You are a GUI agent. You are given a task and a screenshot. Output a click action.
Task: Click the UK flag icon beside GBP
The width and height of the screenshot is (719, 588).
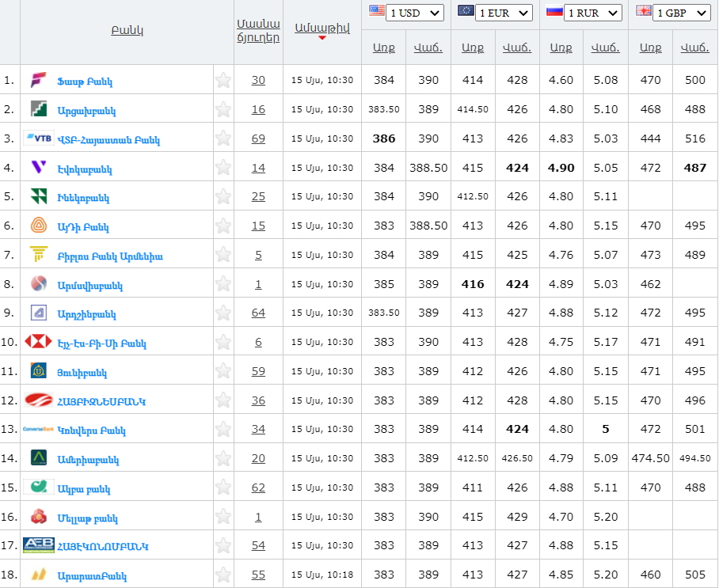[643, 10]
